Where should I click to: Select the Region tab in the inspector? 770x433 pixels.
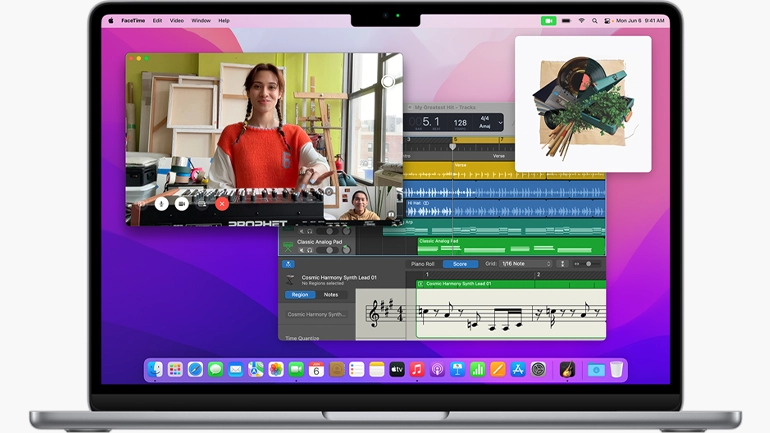300,295
